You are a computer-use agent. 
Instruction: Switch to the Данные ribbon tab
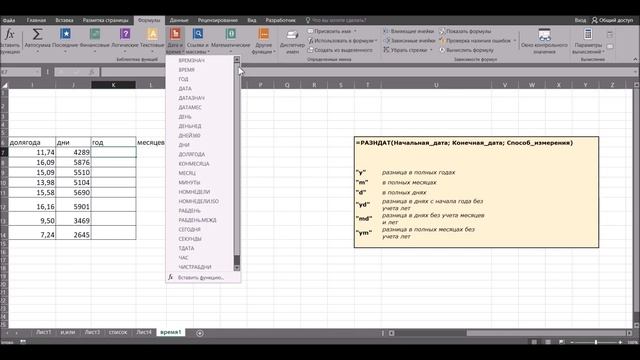click(179, 20)
